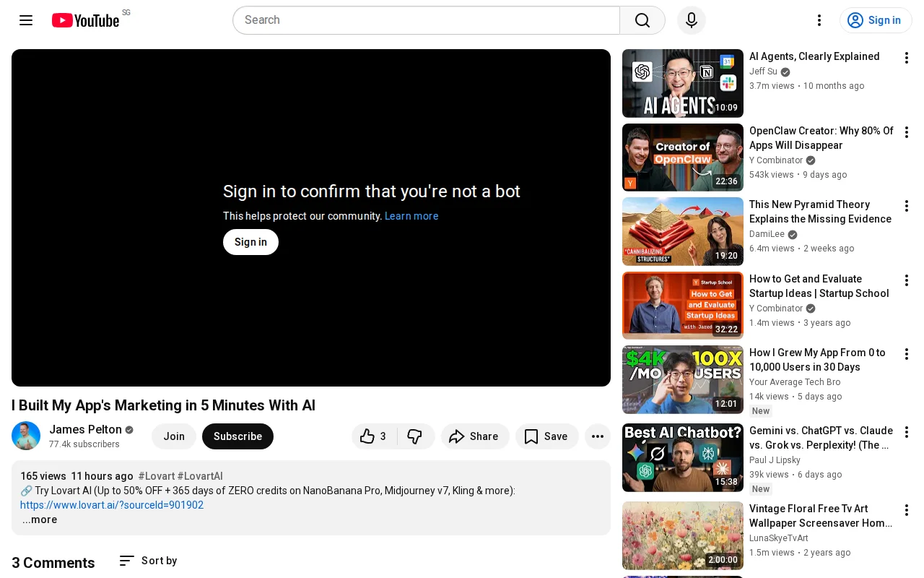This screenshot has height=578, width=924.
Task: Open the #Lovart hashtag
Action: [x=156, y=476]
